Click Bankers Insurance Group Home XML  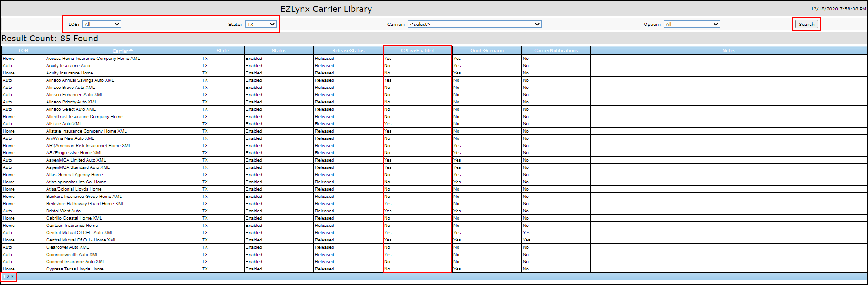click(84, 197)
